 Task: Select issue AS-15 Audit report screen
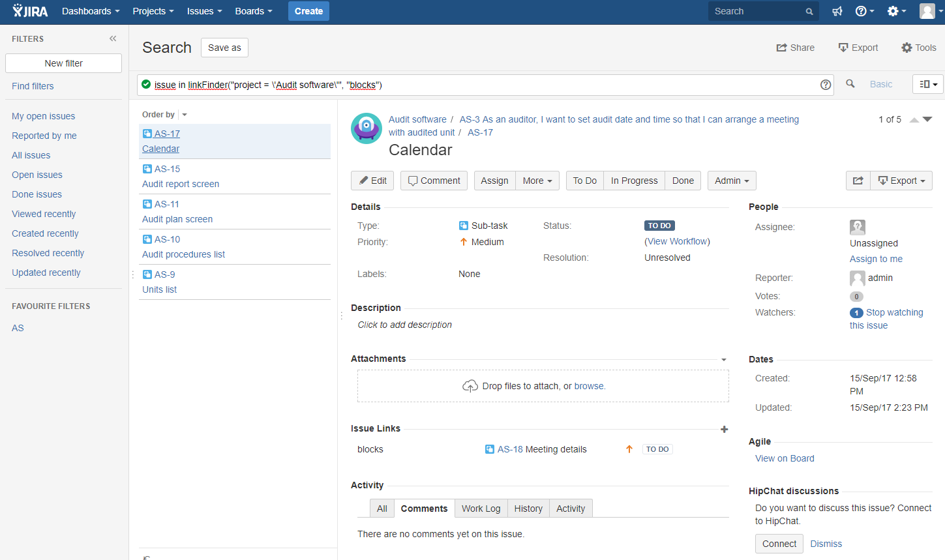[x=235, y=177]
